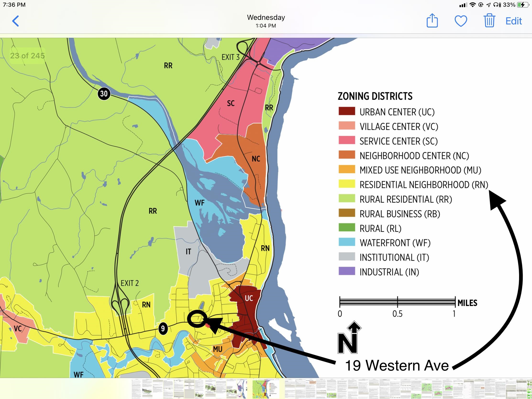Select the first thumbnail in the scrubber strip
The width and height of the screenshot is (532, 399).
(x=137, y=389)
